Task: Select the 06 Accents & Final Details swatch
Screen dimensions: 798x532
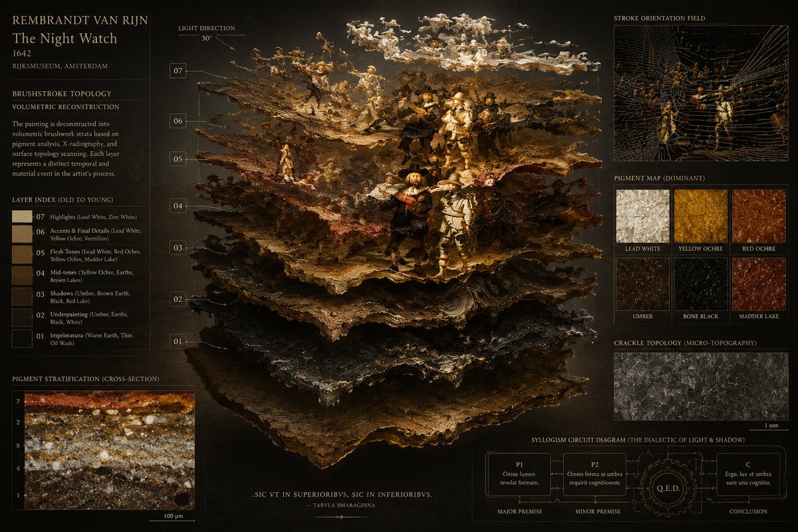Action: click(x=22, y=235)
